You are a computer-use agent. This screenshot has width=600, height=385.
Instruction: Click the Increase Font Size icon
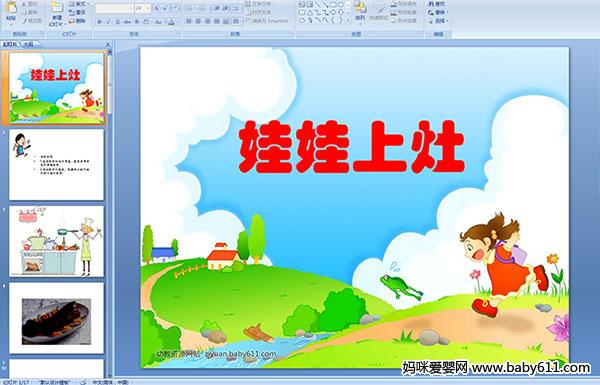click(x=156, y=8)
